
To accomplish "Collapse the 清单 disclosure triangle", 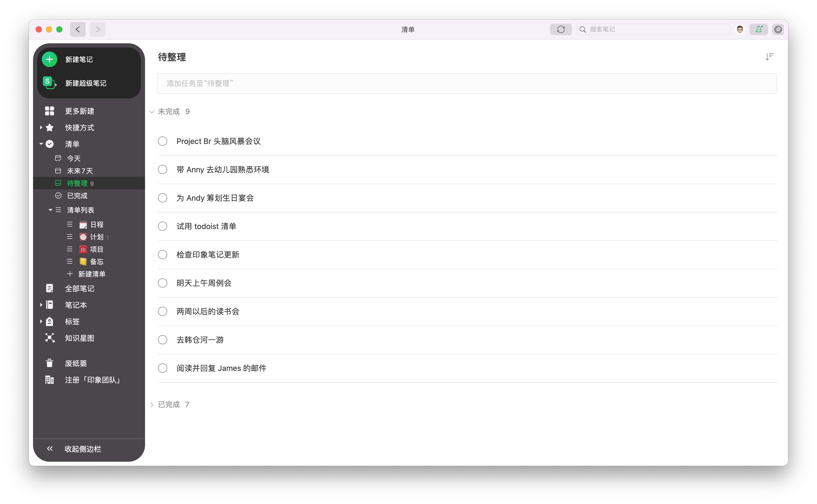I will coord(41,144).
